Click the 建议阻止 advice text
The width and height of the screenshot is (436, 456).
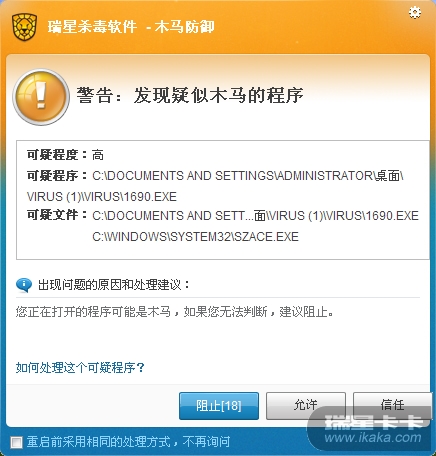[306, 312]
